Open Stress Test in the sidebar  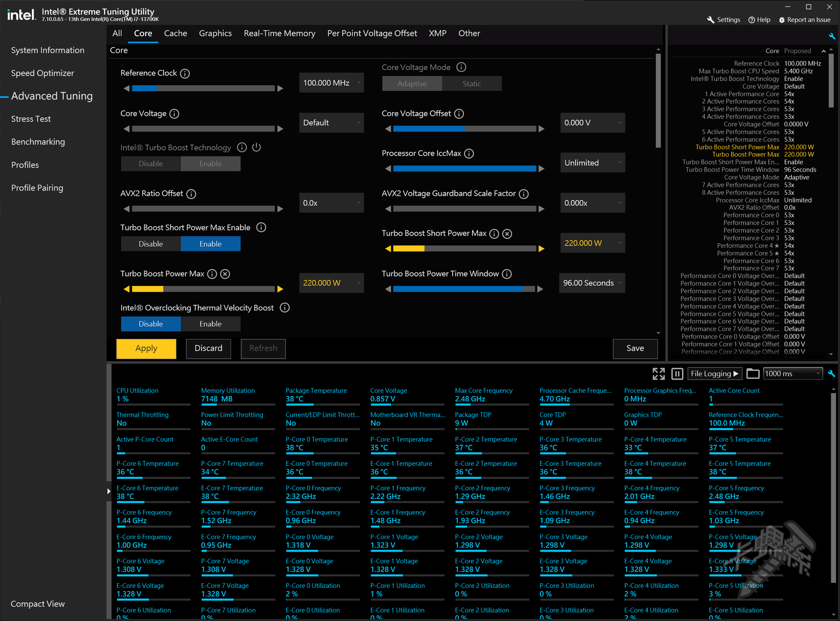[x=31, y=119]
